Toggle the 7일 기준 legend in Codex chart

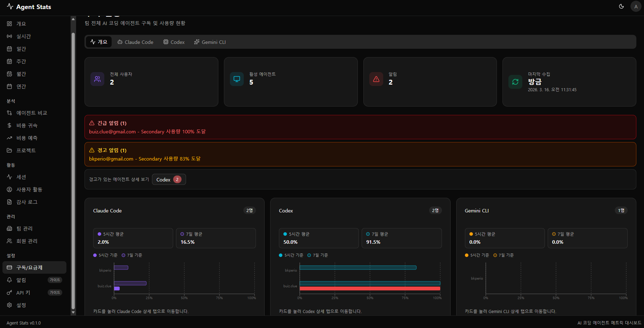click(x=317, y=255)
